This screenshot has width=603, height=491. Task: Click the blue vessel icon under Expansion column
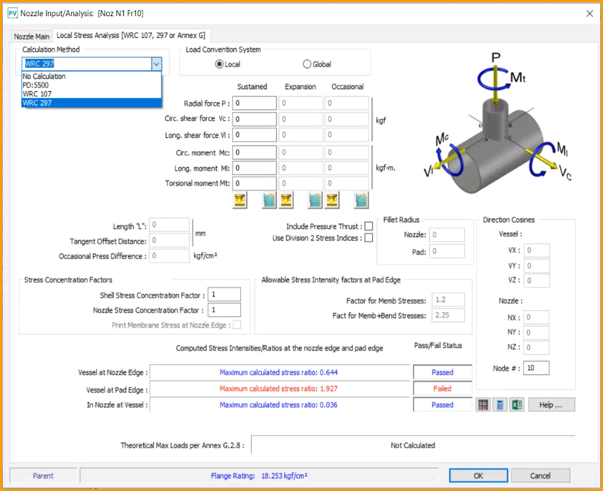tap(314, 201)
